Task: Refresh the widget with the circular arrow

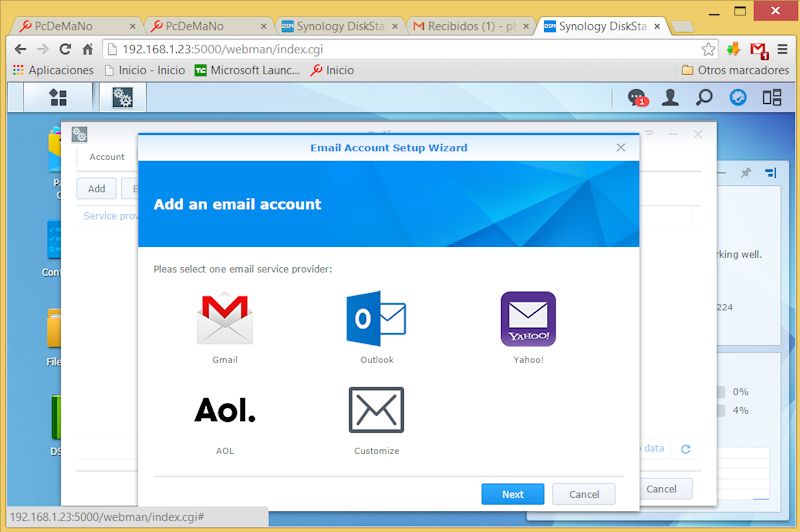Action: click(686, 449)
